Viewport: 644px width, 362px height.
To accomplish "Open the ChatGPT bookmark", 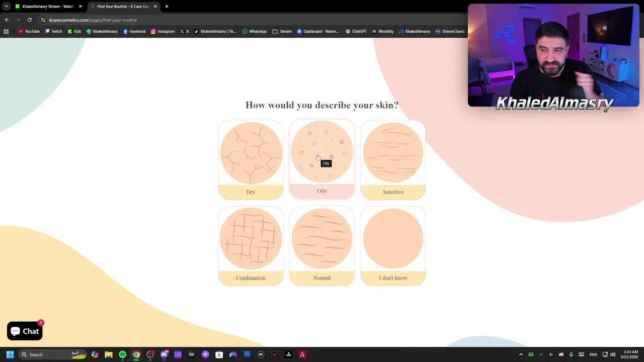I will [356, 31].
